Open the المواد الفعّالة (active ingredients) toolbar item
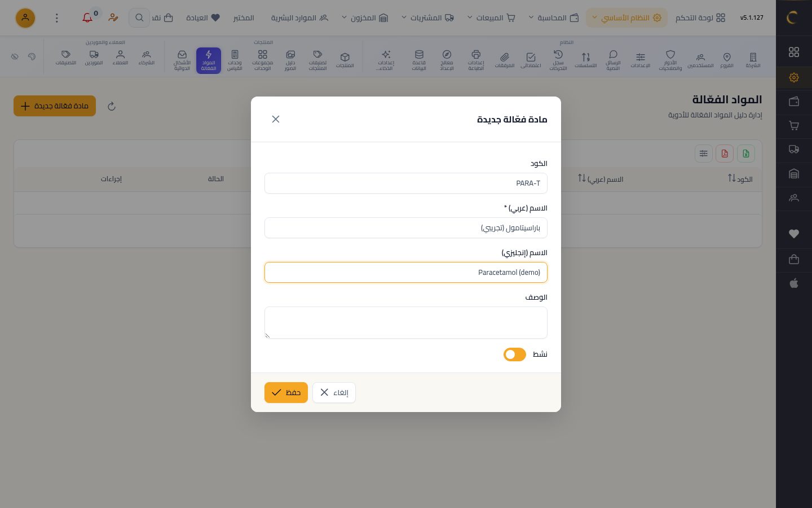Image resolution: width=812 pixels, height=508 pixels. tap(209, 60)
